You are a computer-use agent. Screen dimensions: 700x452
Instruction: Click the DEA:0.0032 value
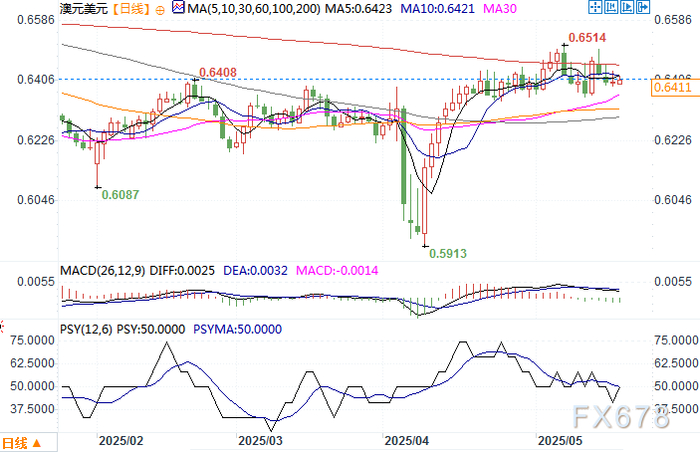coord(255,271)
